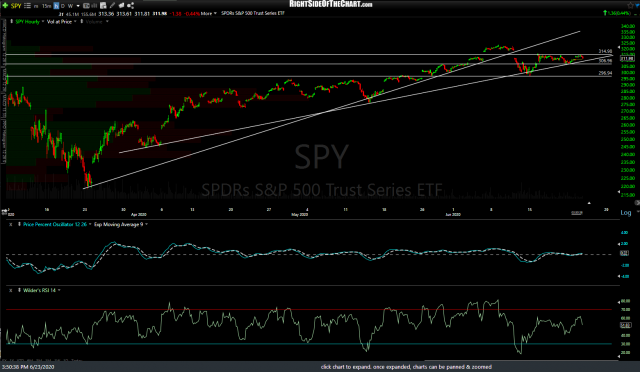
Task: Click the 314.98 horizontal line label
Action: (605, 51)
